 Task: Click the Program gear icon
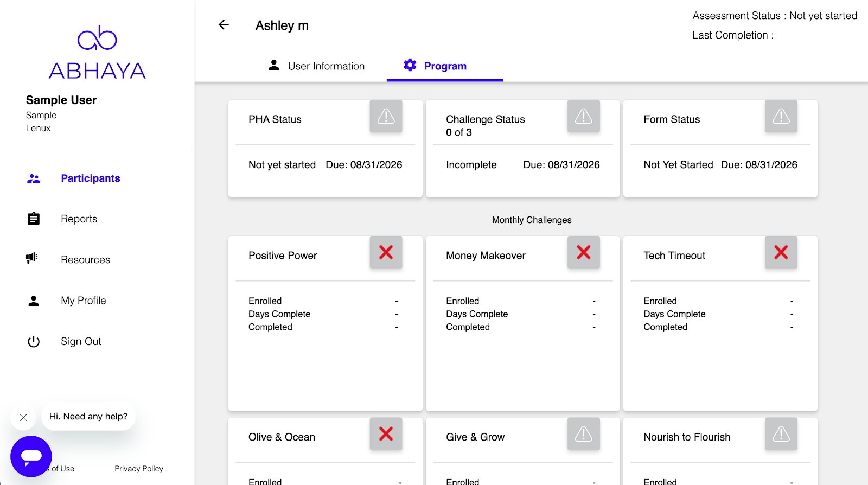pos(410,65)
